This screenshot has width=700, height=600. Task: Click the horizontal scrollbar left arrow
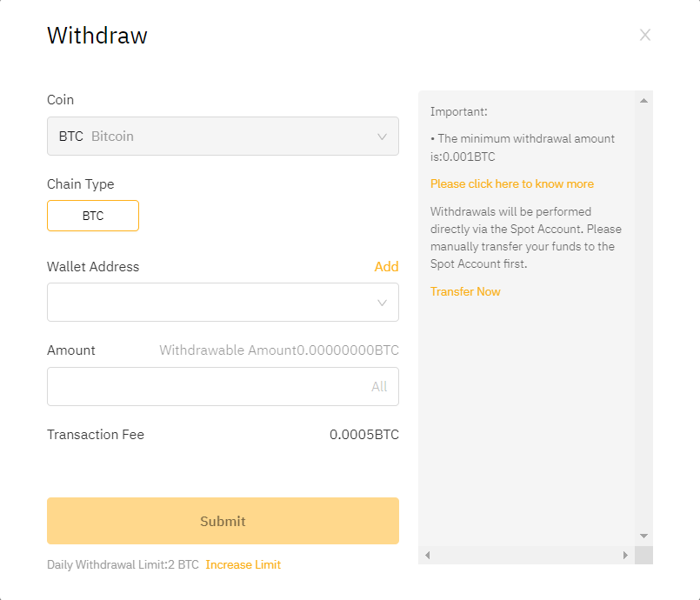[x=427, y=555]
